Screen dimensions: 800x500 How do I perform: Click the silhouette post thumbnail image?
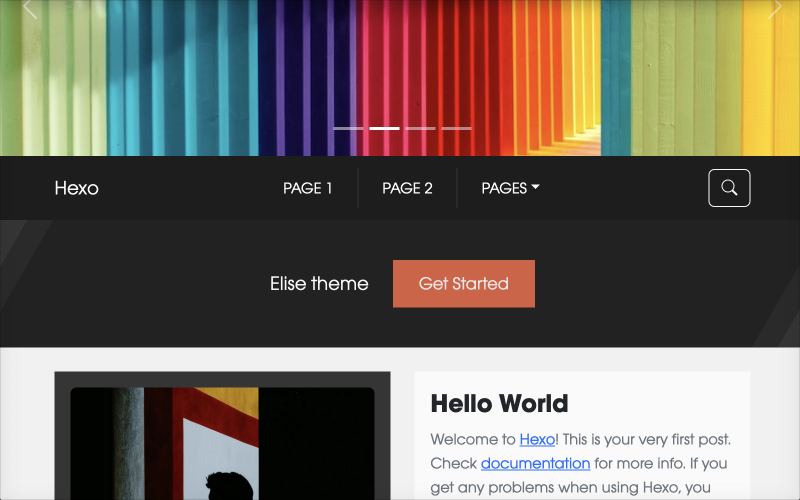pyautogui.click(x=222, y=445)
